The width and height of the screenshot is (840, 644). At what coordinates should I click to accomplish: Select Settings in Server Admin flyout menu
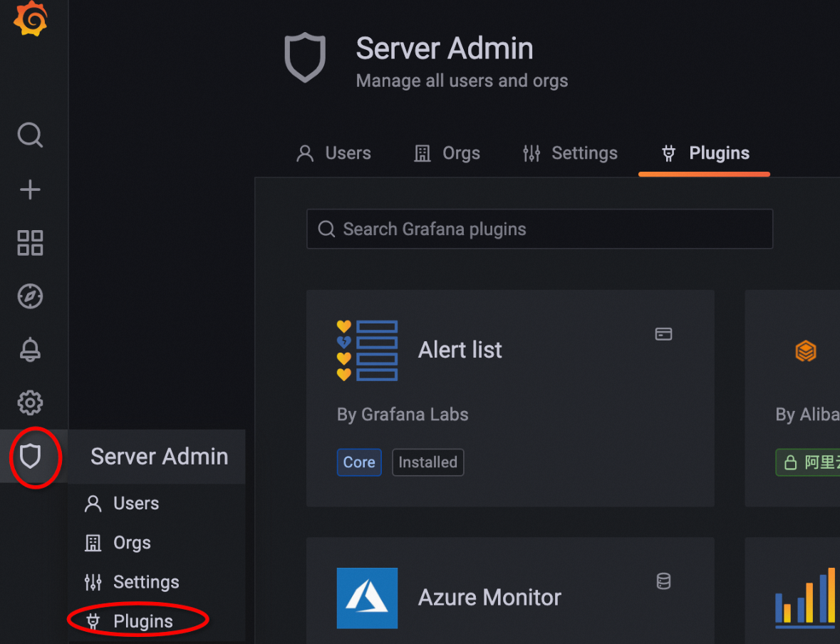(x=132, y=582)
